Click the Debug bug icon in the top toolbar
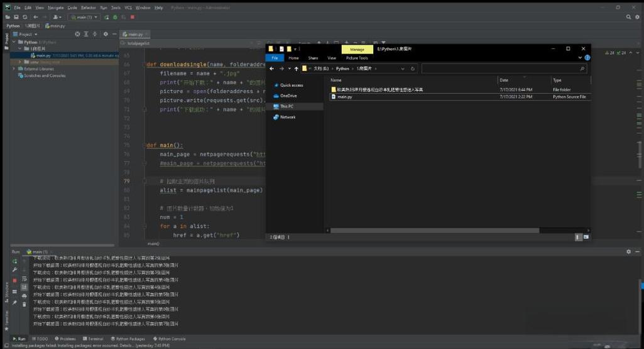644x349 pixels. [115, 17]
